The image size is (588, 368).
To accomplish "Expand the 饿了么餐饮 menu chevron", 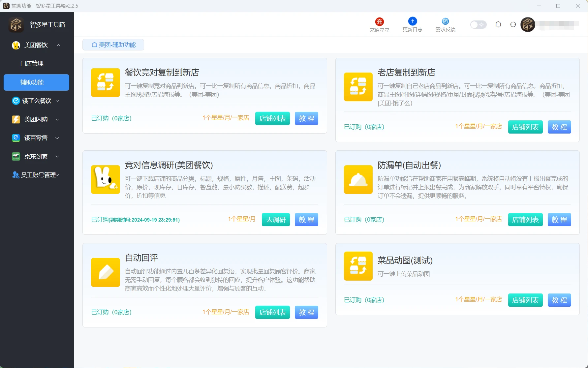I will click(57, 101).
